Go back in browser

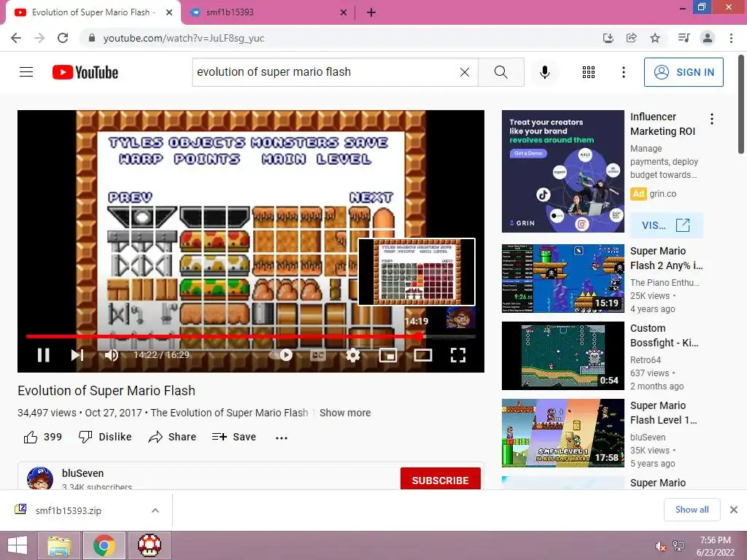pos(16,38)
